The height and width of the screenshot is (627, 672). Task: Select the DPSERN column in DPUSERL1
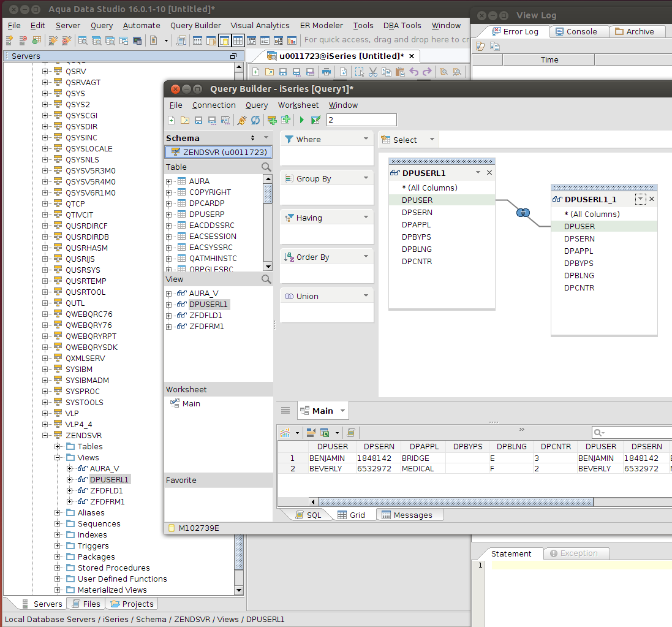[417, 212]
